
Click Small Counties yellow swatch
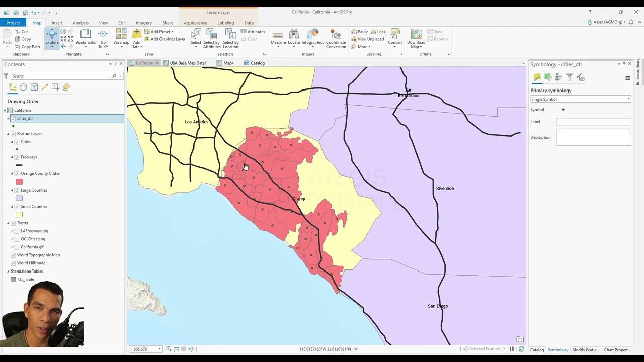tap(19, 215)
